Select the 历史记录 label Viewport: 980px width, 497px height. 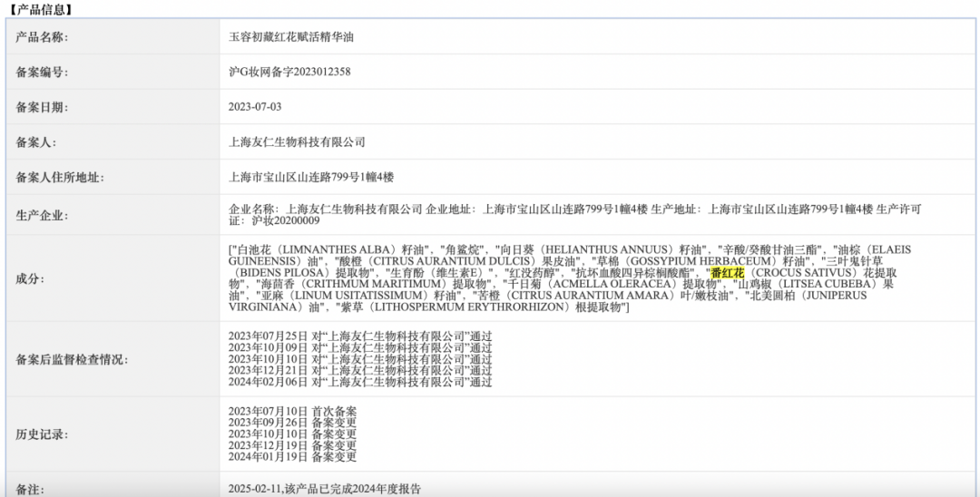point(41,435)
